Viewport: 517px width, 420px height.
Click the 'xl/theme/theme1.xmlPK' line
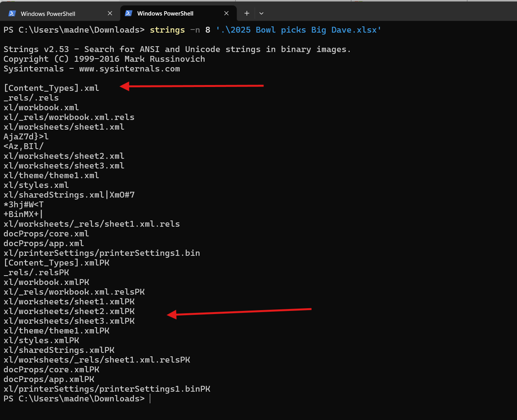pyautogui.click(x=56, y=331)
